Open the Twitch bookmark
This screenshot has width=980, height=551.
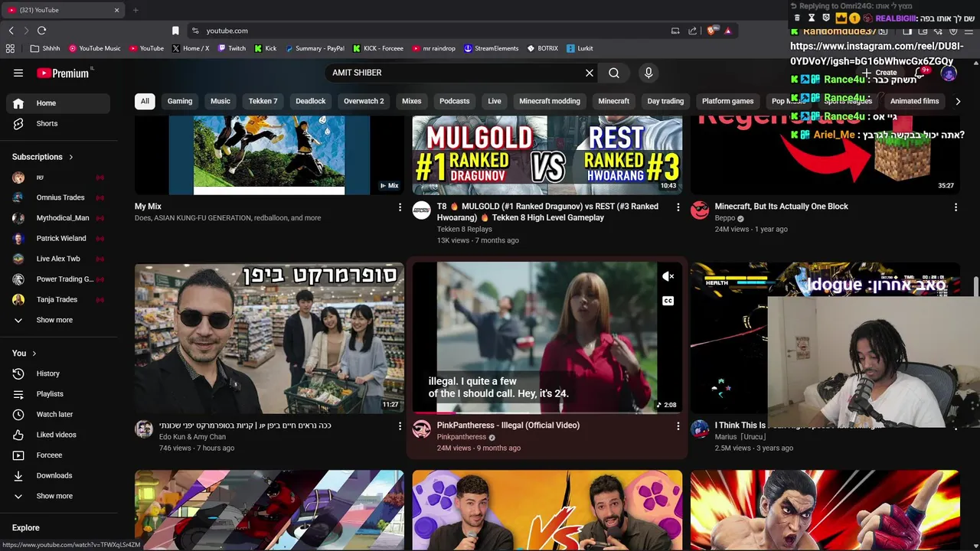(232, 48)
